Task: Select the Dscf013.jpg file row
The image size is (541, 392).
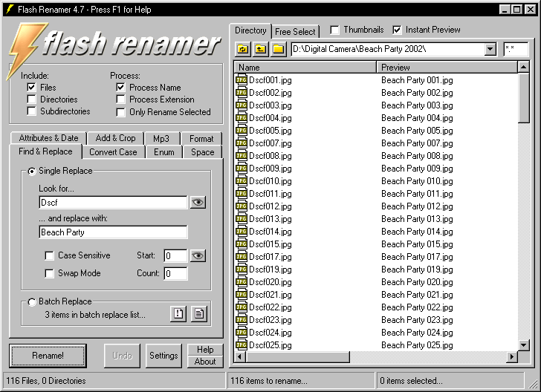Action: click(376, 219)
